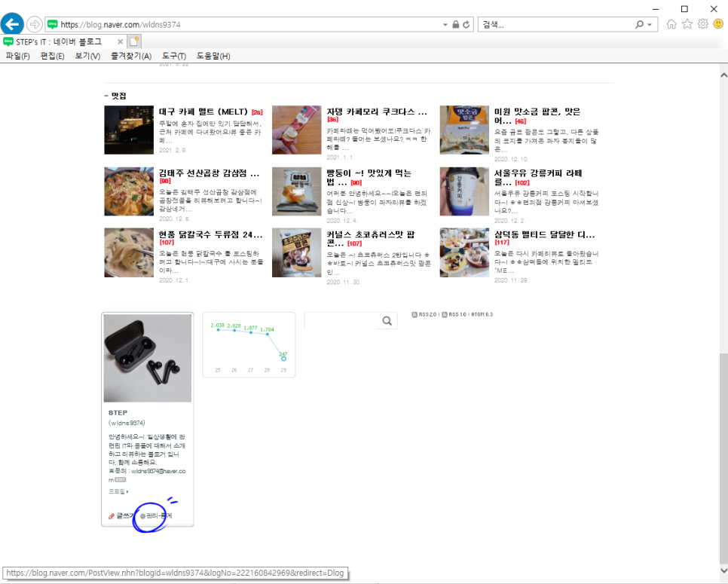This screenshot has width=728, height=584.
Task: Click the green blog favicon in address bar
Action: coord(53,24)
